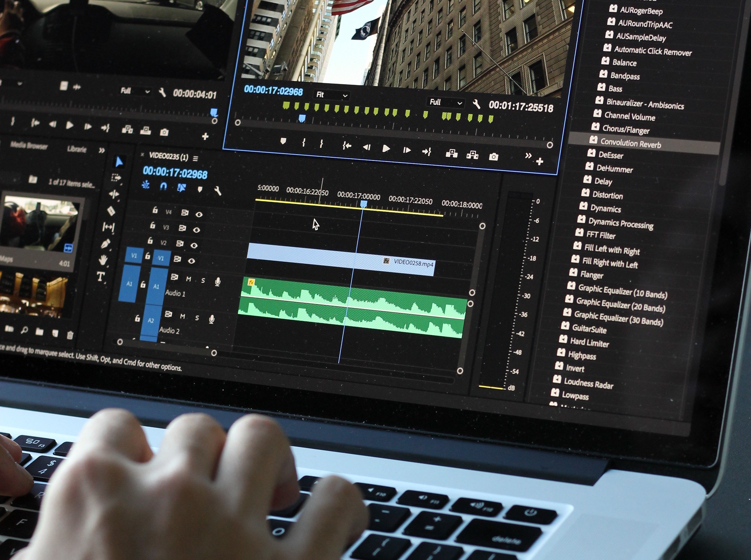Select the Type tool

(x=100, y=277)
